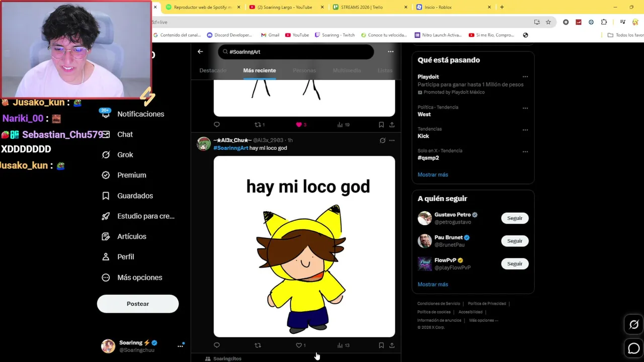644x362 pixels.
Task: Follow Gustavo Petro
Action: [515, 218]
